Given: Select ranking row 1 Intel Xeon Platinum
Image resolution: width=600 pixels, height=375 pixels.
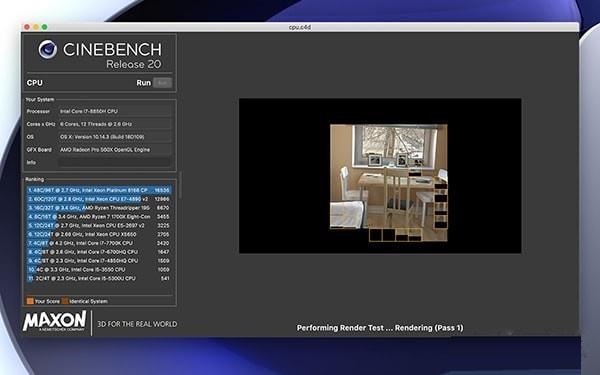Looking at the screenshot, I should pos(99,190).
